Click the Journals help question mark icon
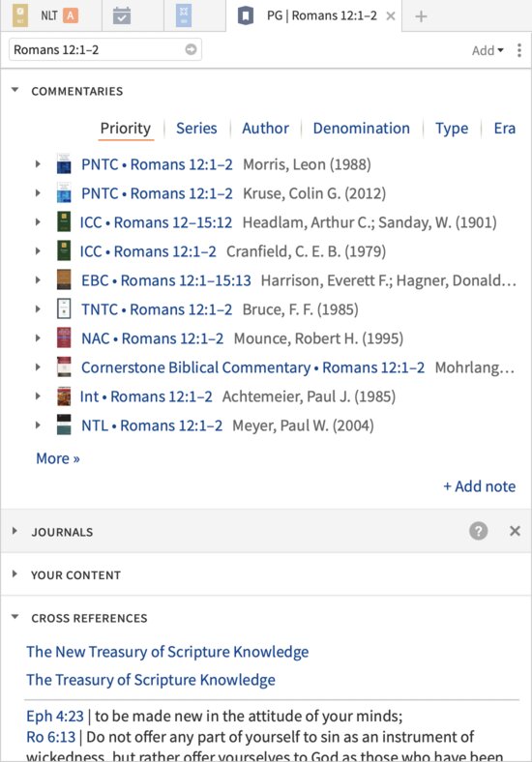The height and width of the screenshot is (762, 532). point(478,531)
